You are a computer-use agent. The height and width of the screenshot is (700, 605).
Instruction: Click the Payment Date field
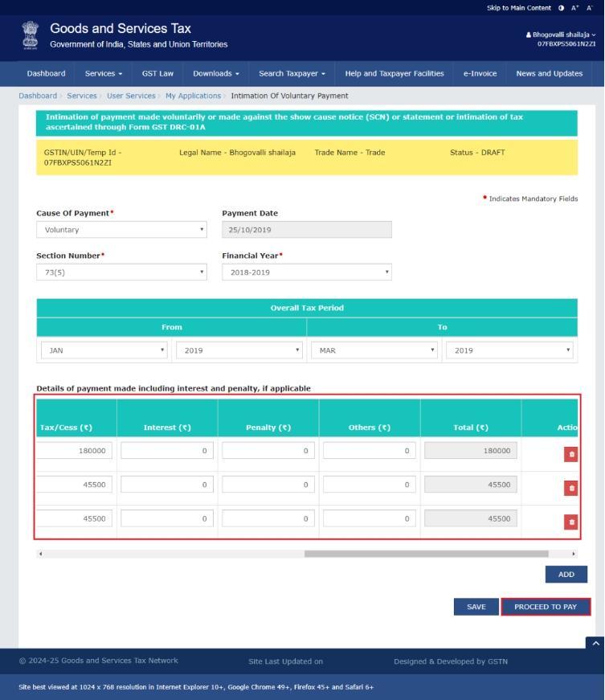(306, 230)
